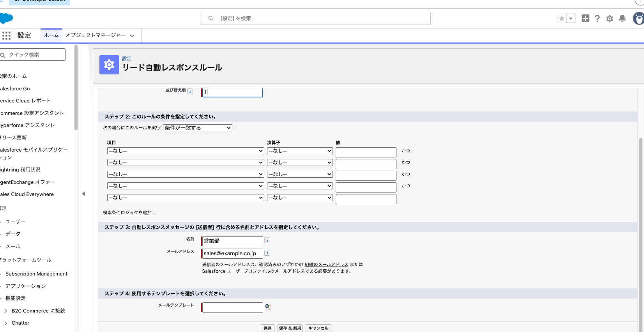The width and height of the screenshot is (644, 332).
Task: Expand the オブジェクトマネージャー chevron menu
Action: coord(132,35)
